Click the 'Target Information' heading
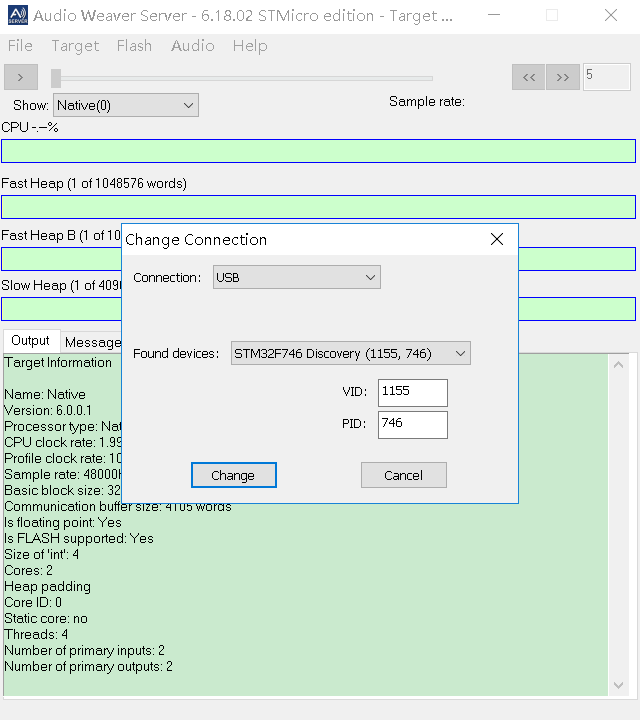The width and height of the screenshot is (640, 720). [58, 362]
